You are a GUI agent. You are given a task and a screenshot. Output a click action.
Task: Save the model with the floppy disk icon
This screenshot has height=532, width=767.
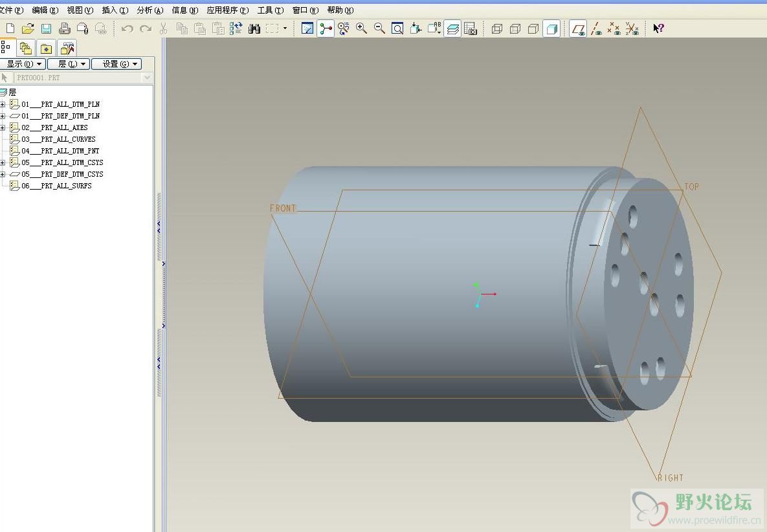[46, 29]
